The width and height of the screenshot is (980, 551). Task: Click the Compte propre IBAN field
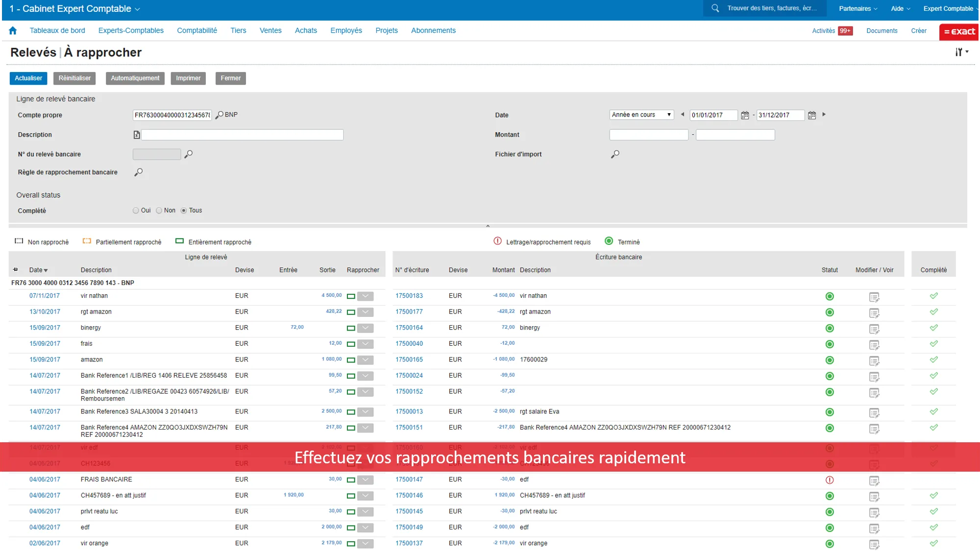click(x=172, y=115)
